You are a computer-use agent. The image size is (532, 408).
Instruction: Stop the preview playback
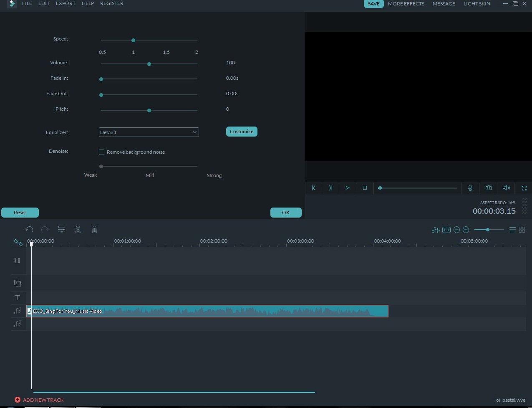(365, 188)
